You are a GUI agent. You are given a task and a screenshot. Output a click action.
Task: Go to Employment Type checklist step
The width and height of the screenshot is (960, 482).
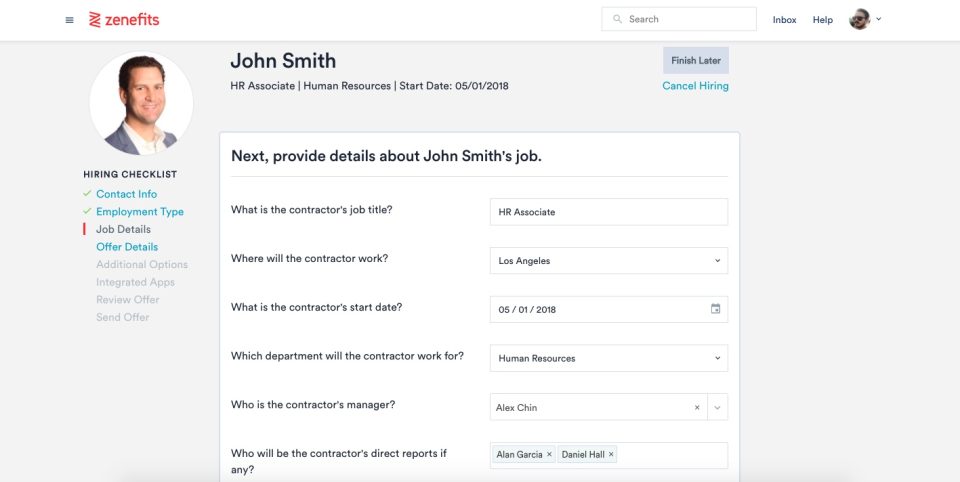click(139, 212)
